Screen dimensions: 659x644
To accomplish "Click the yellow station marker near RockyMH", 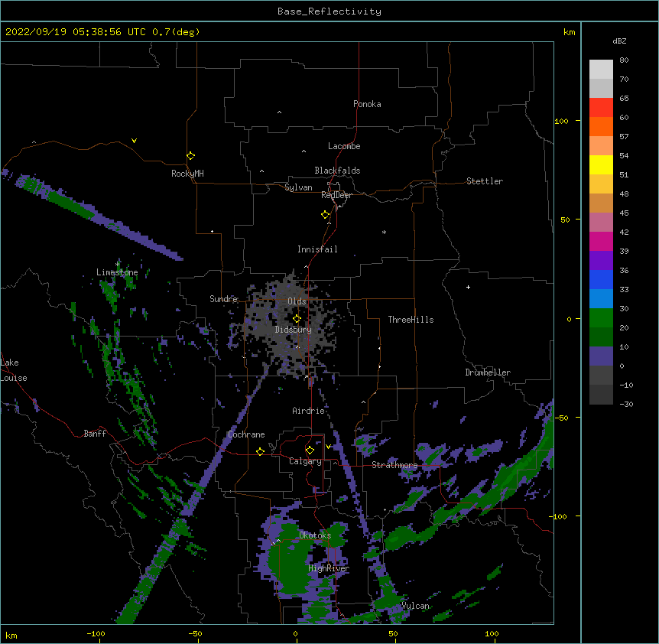I will coord(190,155).
